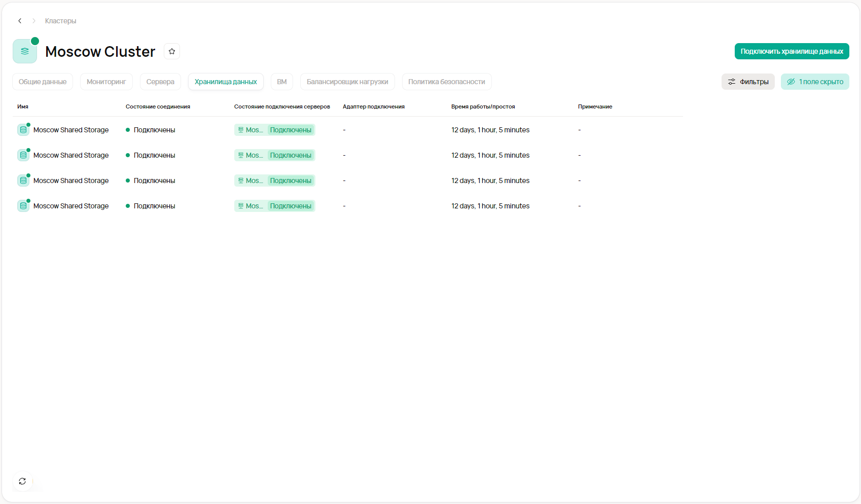Image resolution: width=861 pixels, height=504 pixels.
Task: Select the ВМ tab
Action: click(x=281, y=82)
